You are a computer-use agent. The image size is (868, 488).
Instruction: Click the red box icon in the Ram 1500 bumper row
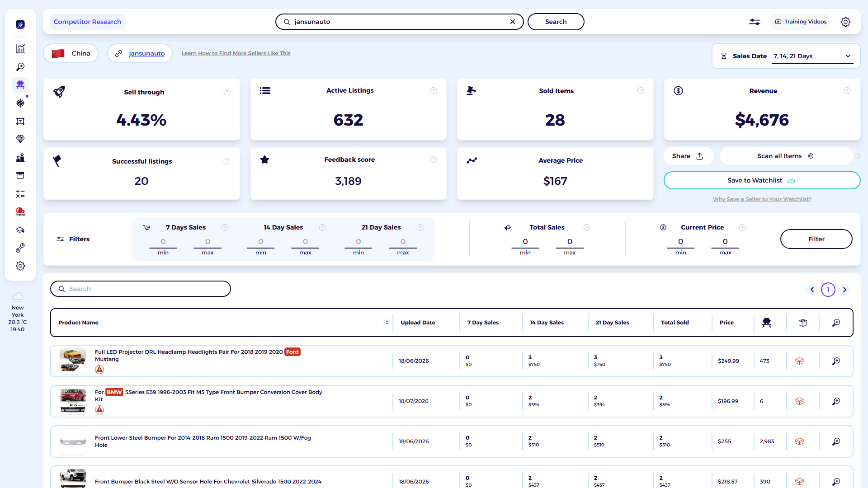(799, 441)
